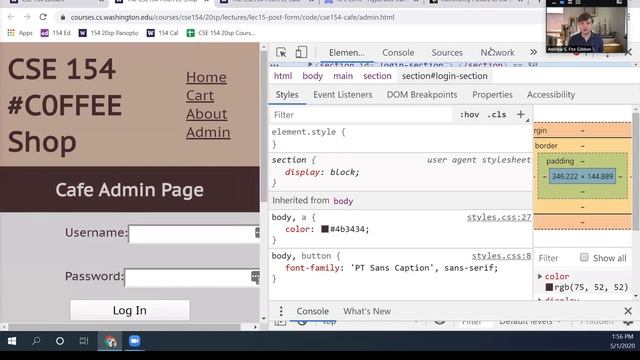640x360 pixels.
Task: Click the Username input field
Action: tap(194, 234)
